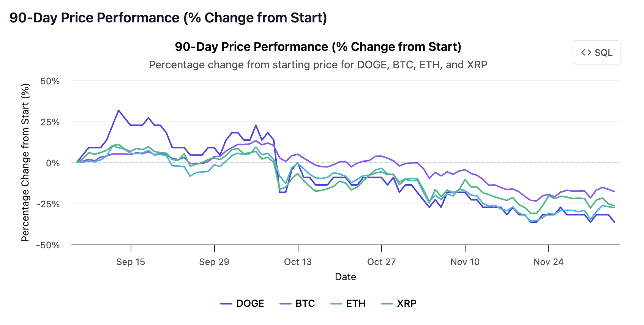Click the chart title above the plot
This screenshot has width=644, height=325.
[318, 46]
